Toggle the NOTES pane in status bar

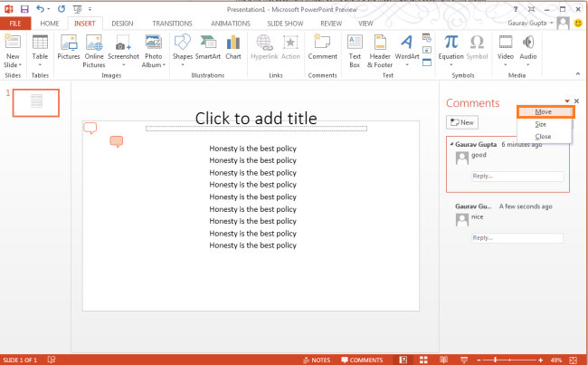coord(318,360)
